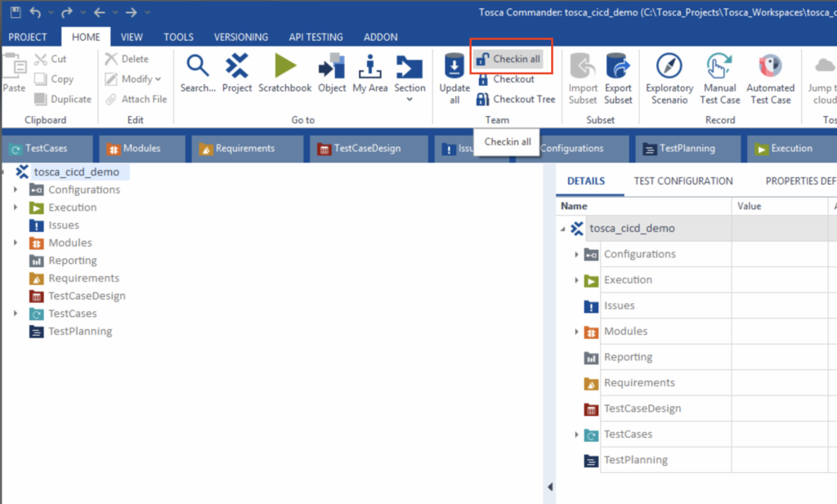Open the VERSIONING ribbon tab
The image size is (837, 504).
pyautogui.click(x=241, y=37)
